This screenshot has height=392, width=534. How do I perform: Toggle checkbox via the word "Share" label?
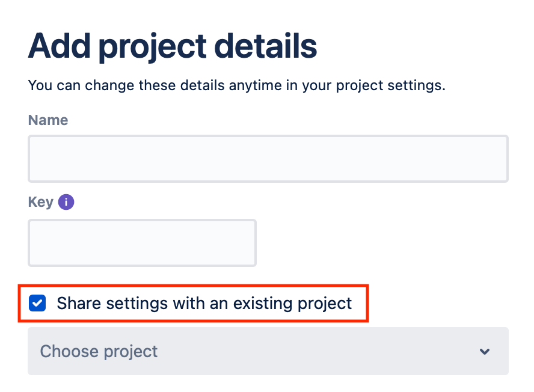[x=79, y=303]
